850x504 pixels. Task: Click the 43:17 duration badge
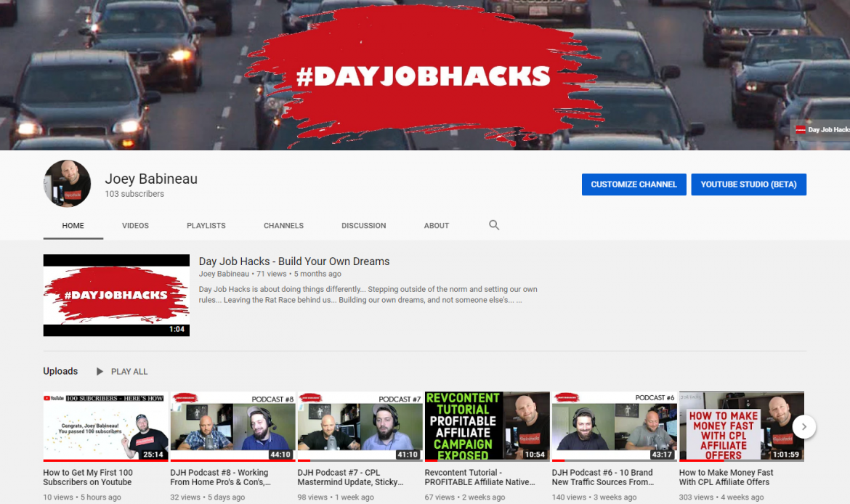pyautogui.click(x=661, y=454)
